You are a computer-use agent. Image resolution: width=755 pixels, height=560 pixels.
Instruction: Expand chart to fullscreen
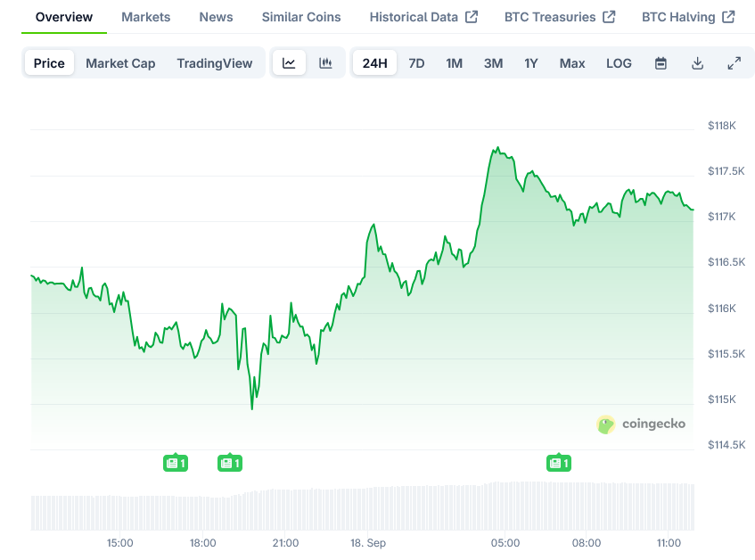click(x=734, y=63)
